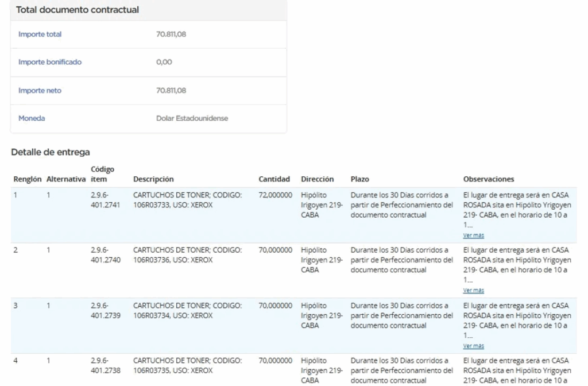Select the Cantidad column header

pyautogui.click(x=274, y=179)
